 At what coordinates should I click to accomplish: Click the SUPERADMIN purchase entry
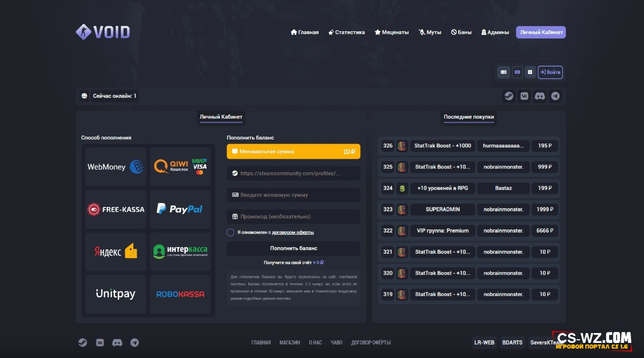443,210
